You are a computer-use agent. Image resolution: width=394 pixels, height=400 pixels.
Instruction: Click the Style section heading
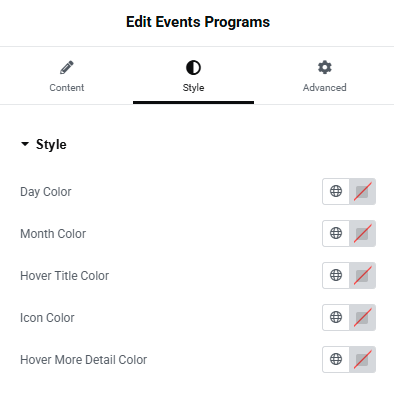pos(51,144)
